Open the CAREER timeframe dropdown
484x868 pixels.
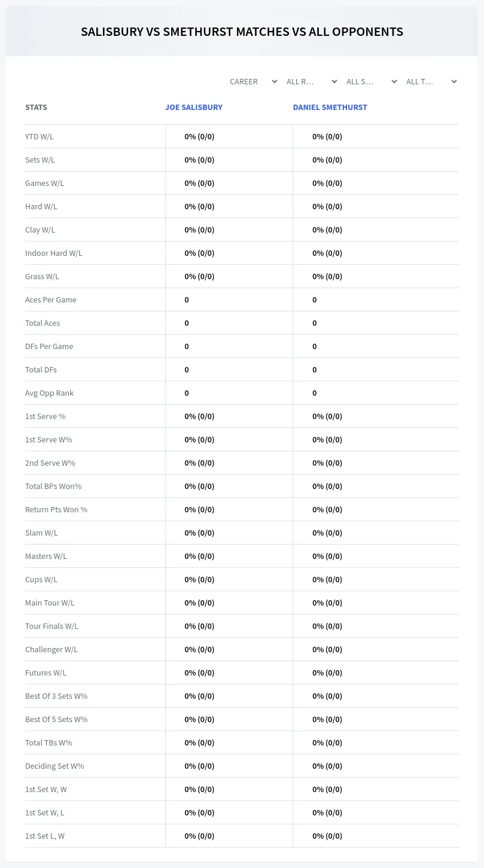[252, 82]
